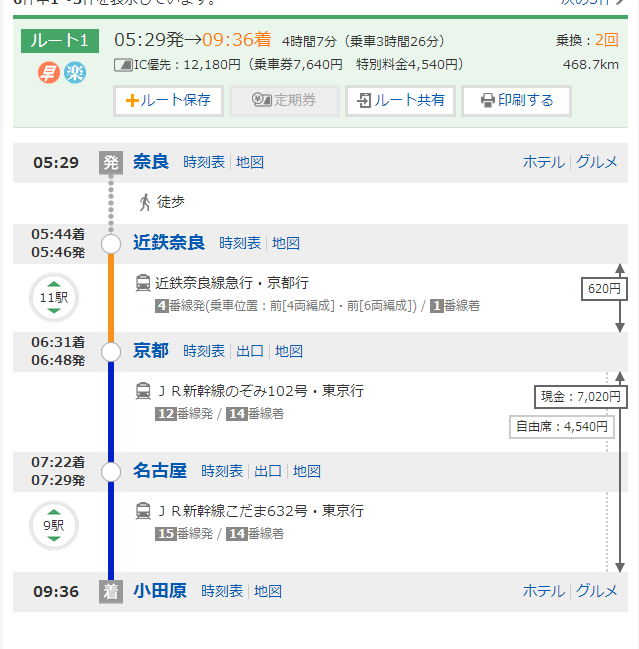Click the JR新幹線のぞみ102号・東京行 text

point(261,391)
